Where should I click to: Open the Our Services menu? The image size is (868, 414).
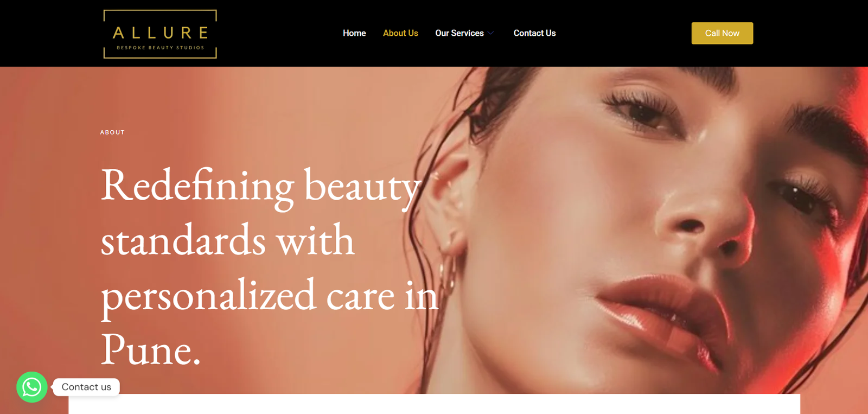coord(459,33)
